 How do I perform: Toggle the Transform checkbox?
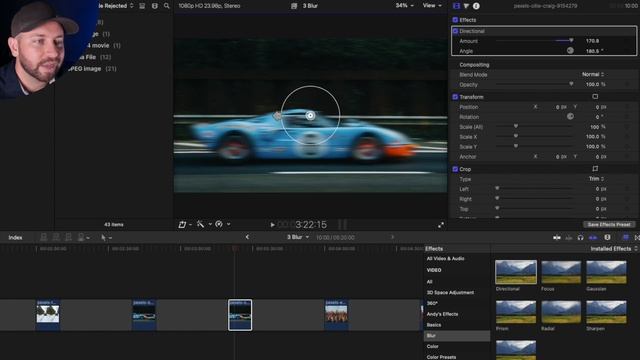click(455, 97)
